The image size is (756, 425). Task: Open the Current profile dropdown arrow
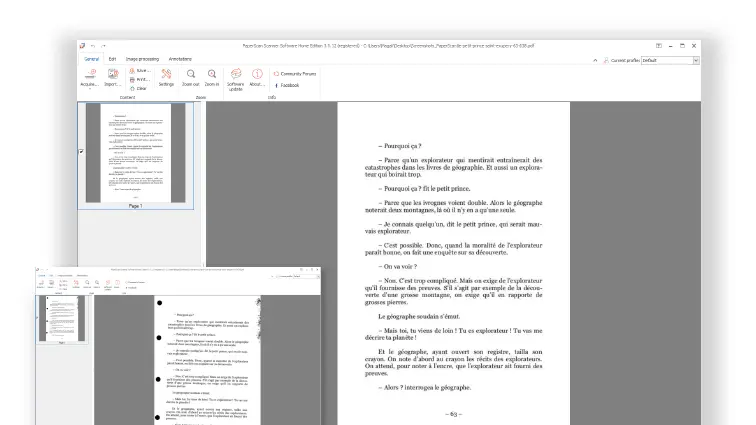[696, 60]
